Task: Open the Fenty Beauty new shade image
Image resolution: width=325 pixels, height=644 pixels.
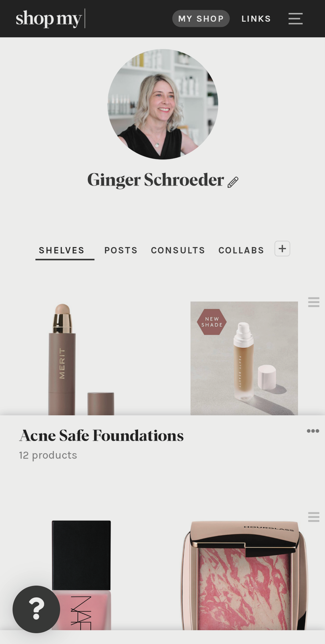Action: coord(244,358)
